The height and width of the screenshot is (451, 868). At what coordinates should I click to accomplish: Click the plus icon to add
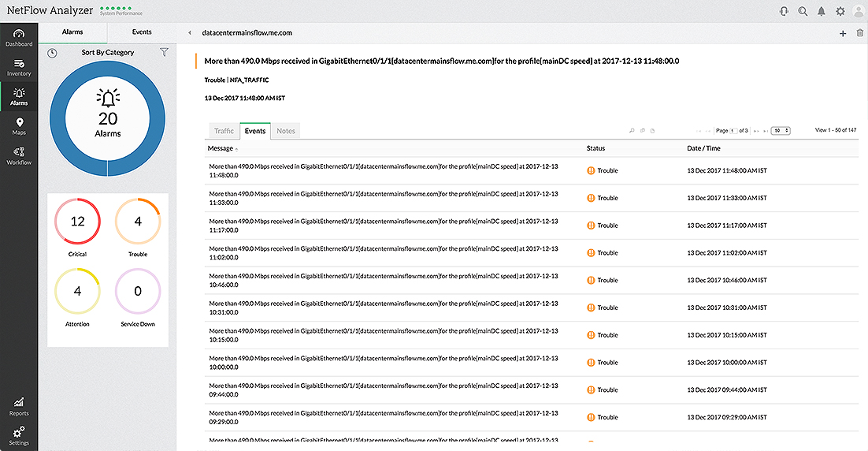[843, 33]
